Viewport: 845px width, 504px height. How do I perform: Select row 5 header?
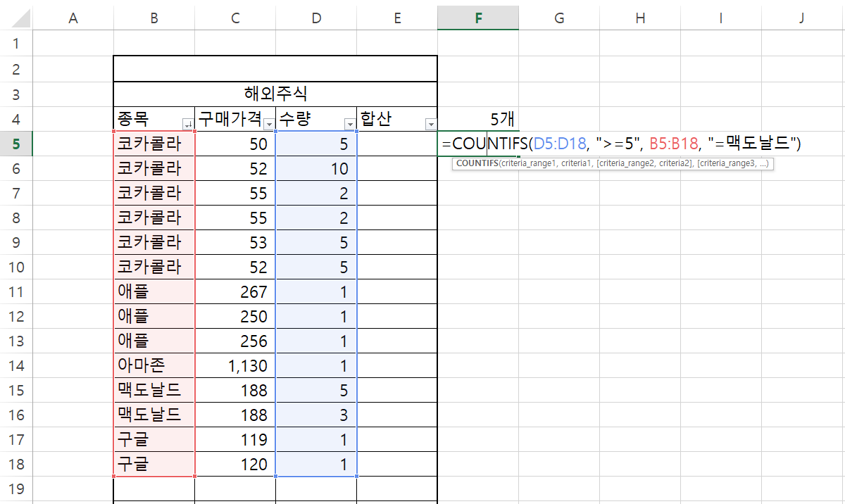[x=16, y=144]
